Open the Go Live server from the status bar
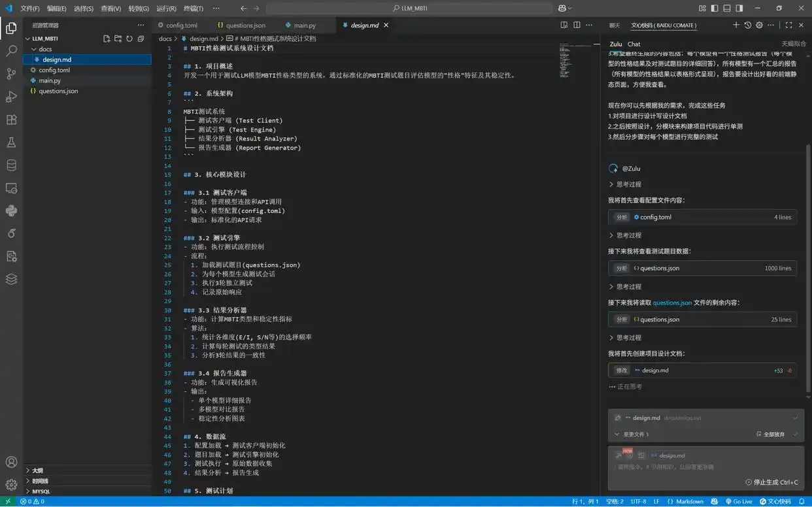Viewport: 812px width, 507px height. [739, 501]
